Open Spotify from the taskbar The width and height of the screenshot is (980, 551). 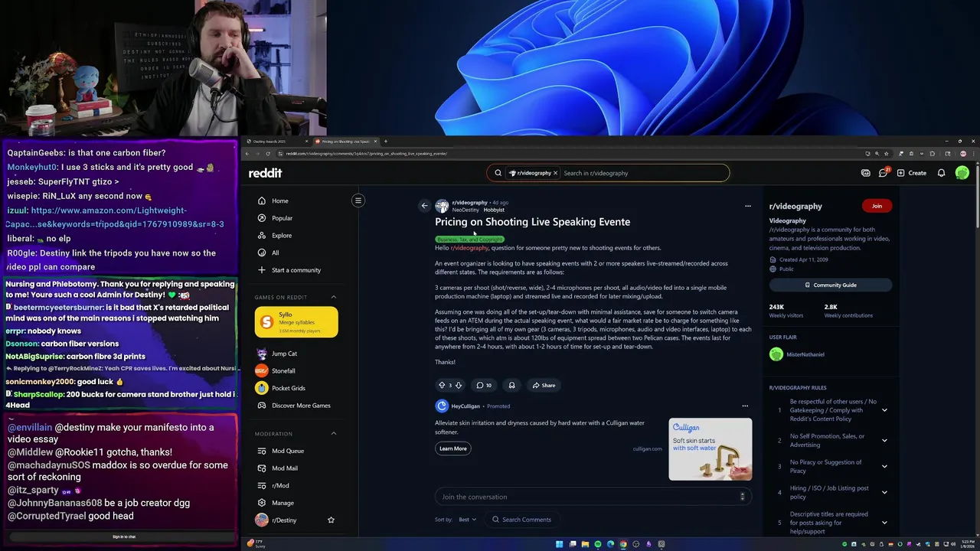coord(598,544)
